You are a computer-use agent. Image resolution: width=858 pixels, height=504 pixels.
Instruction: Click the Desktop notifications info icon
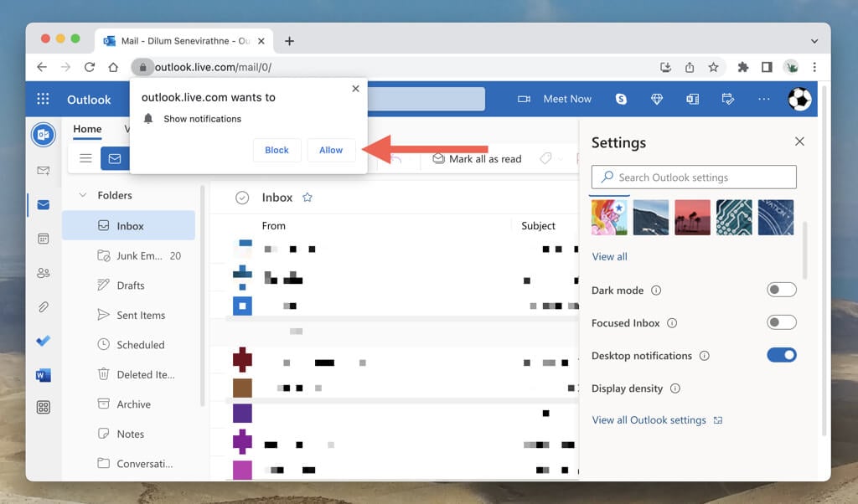click(x=704, y=356)
